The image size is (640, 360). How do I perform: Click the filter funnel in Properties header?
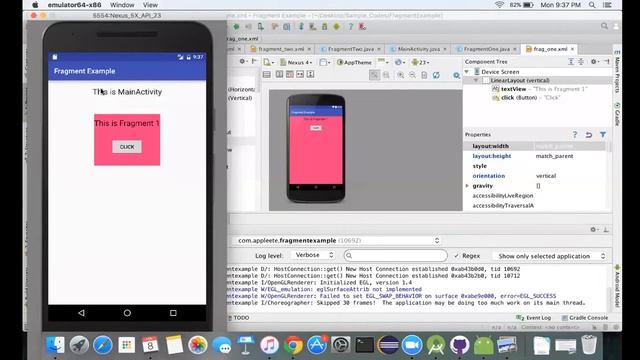click(x=603, y=134)
